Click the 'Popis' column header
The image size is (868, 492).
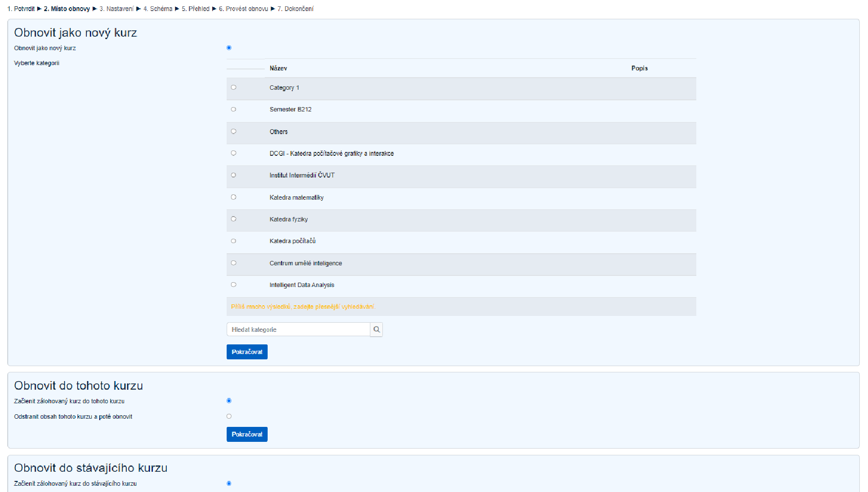pos(639,68)
